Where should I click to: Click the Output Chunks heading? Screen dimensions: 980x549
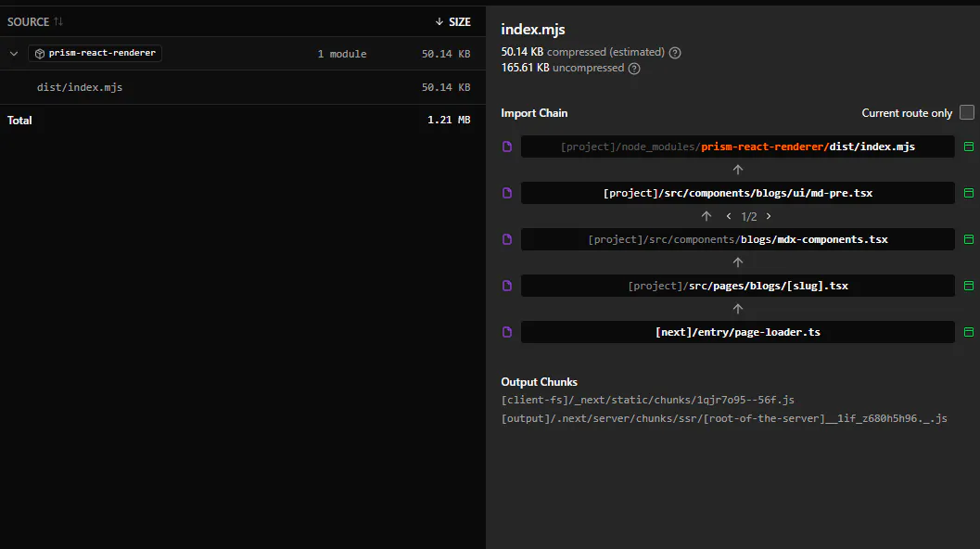[x=540, y=382]
